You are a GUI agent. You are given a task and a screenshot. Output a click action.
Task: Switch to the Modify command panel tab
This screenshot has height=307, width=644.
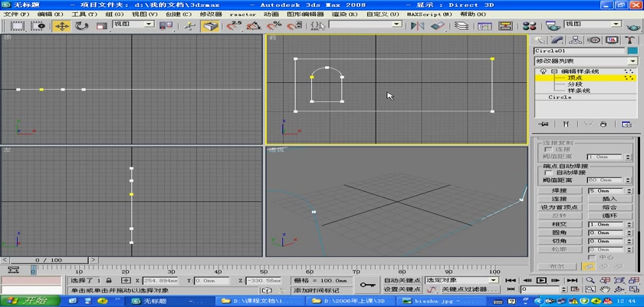(x=557, y=40)
